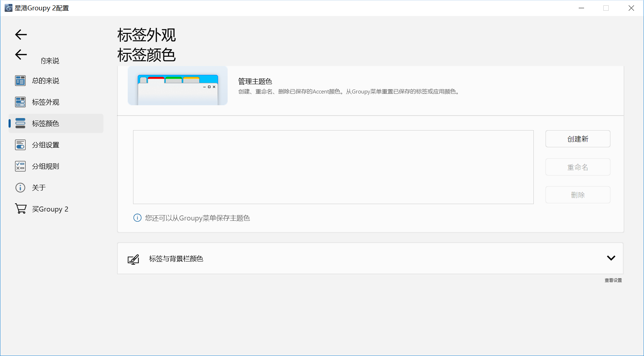Click the 查看设置 link
This screenshot has height=356, width=644.
pyautogui.click(x=613, y=280)
